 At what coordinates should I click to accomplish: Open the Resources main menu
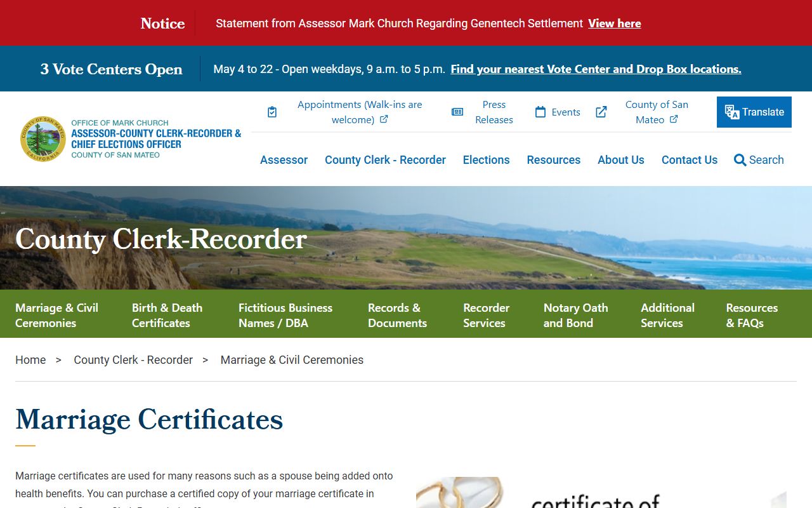(x=553, y=160)
